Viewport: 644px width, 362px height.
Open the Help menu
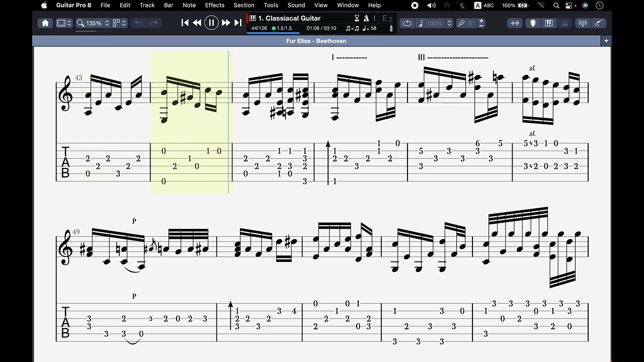tap(374, 5)
